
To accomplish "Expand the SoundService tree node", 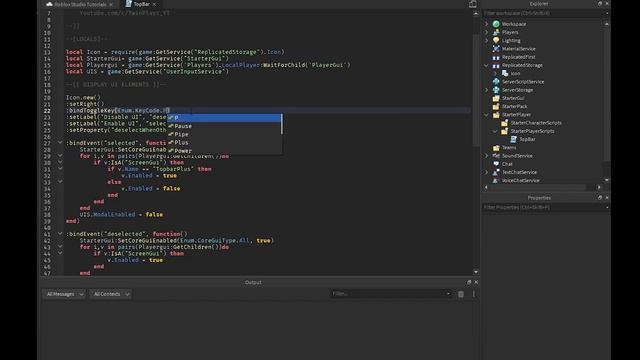I will (487, 156).
